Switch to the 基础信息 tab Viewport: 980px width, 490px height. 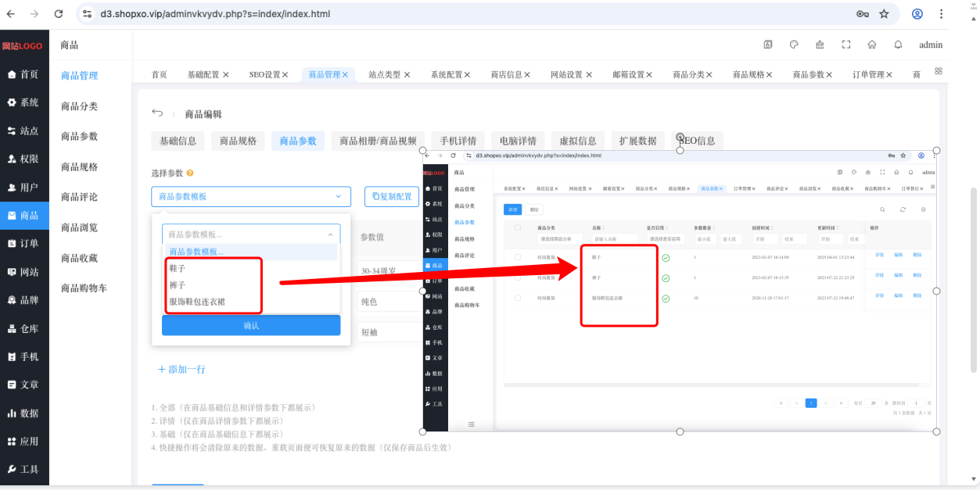click(x=178, y=141)
